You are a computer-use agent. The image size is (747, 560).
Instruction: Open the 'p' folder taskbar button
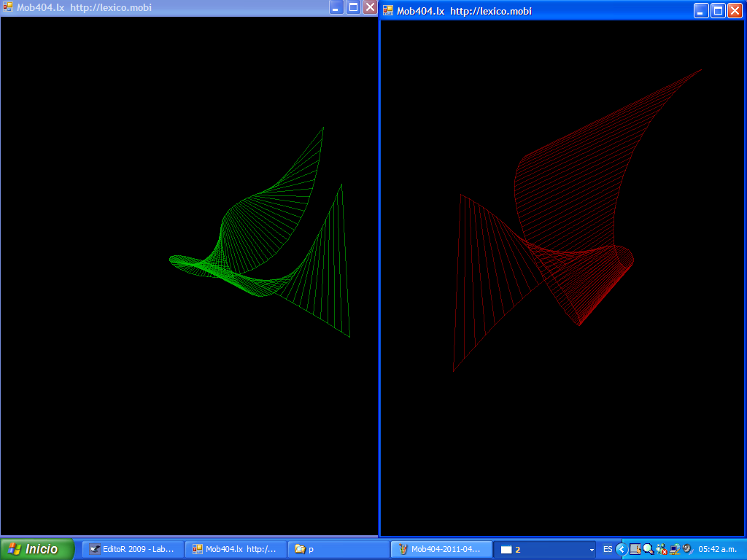coord(337,549)
